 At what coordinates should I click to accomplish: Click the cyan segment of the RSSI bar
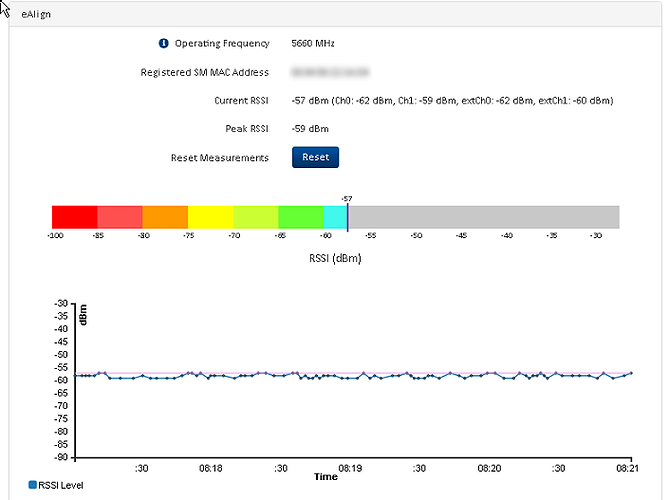point(334,217)
